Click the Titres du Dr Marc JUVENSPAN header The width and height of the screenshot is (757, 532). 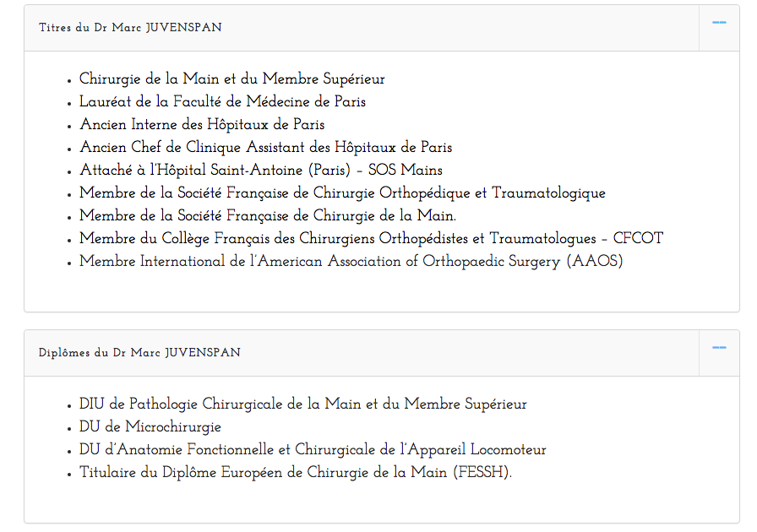(130, 28)
